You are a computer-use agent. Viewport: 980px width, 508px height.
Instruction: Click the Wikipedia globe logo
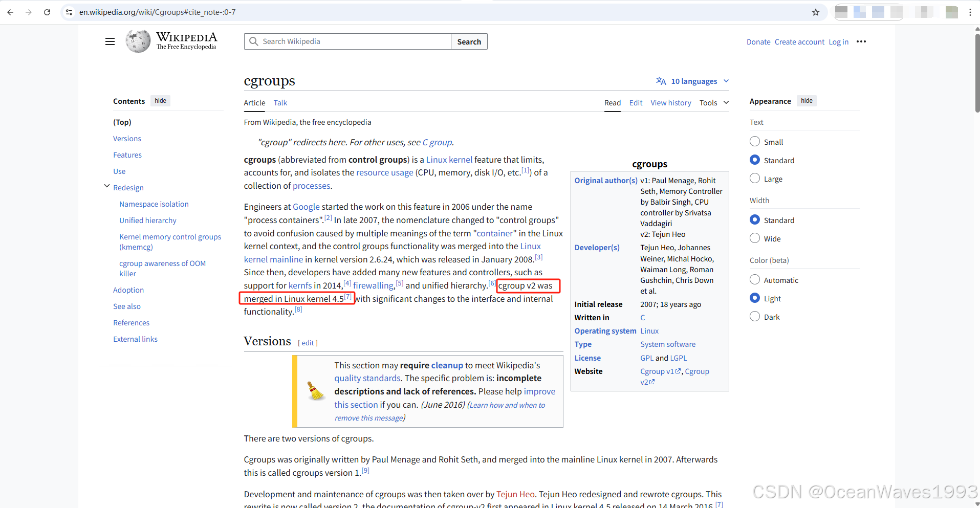(138, 41)
